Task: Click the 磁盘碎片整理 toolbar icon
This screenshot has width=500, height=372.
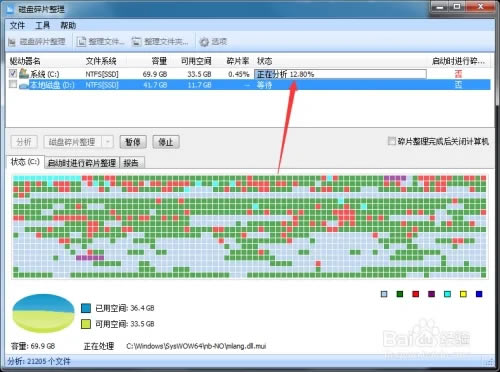Action: click(x=12, y=42)
